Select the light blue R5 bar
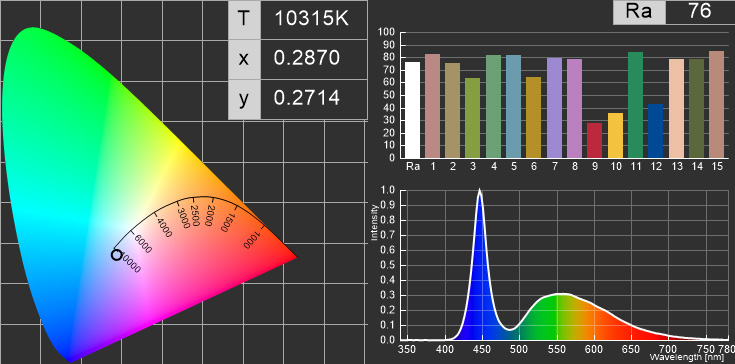Image resolution: width=735 pixels, height=364 pixels. tap(513, 106)
